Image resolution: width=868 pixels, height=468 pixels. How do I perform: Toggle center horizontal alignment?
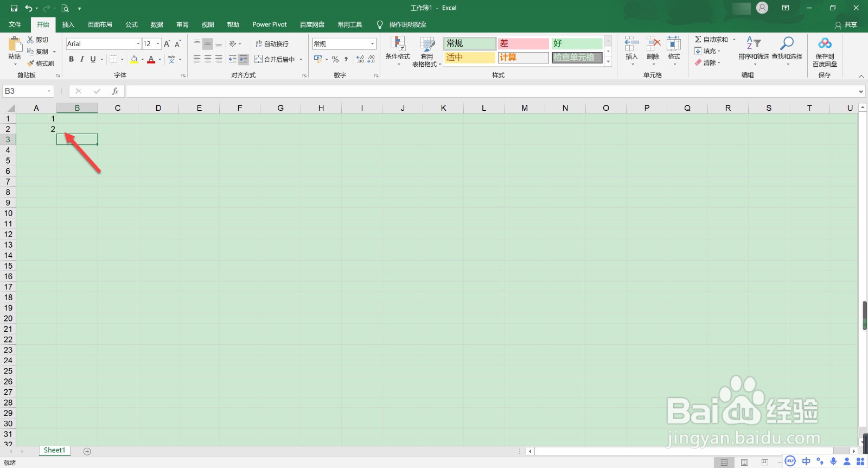click(208, 59)
